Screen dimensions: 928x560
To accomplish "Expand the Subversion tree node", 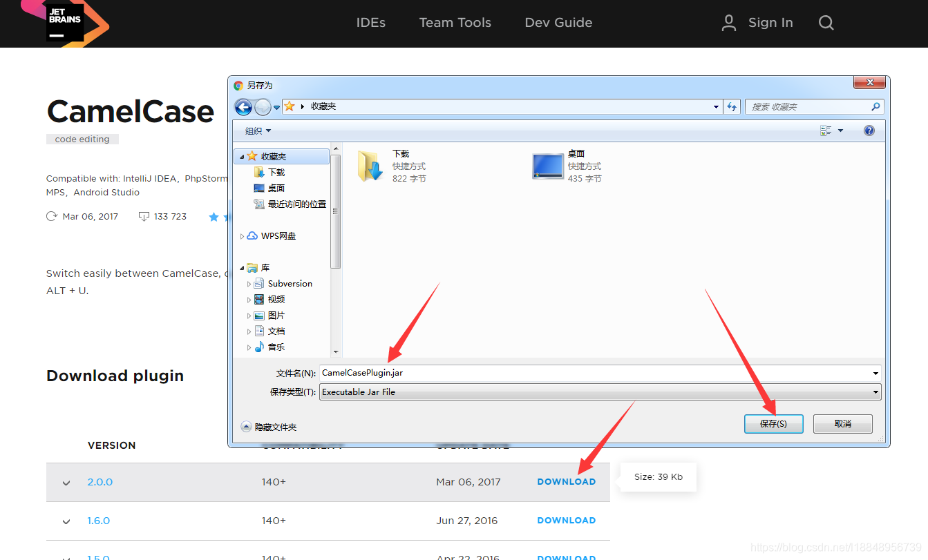I will click(249, 284).
